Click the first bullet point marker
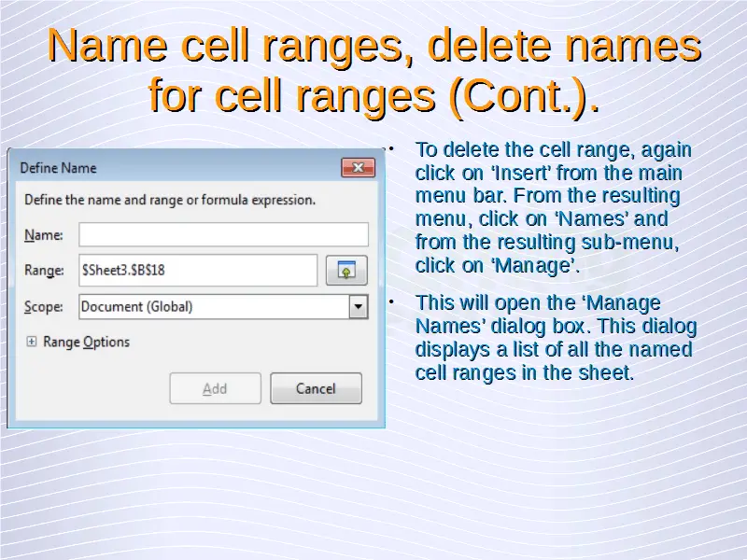747x560 pixels. pyautogui.click(x=393, y=147)
